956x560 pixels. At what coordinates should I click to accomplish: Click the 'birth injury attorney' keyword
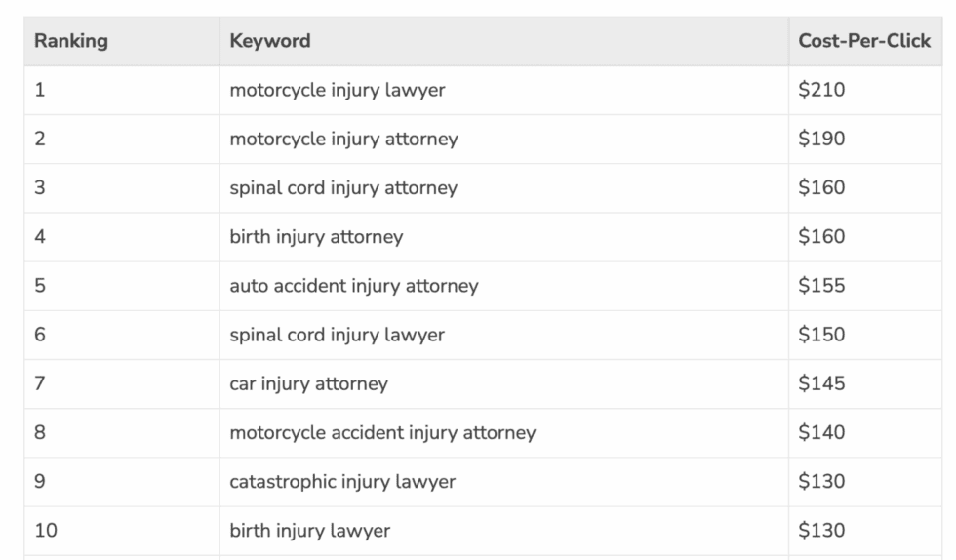coord(316,237)
